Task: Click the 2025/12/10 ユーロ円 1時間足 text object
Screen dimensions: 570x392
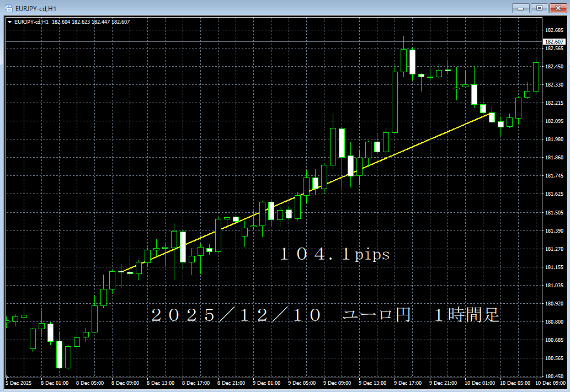Action: click(x=326, y=315)
